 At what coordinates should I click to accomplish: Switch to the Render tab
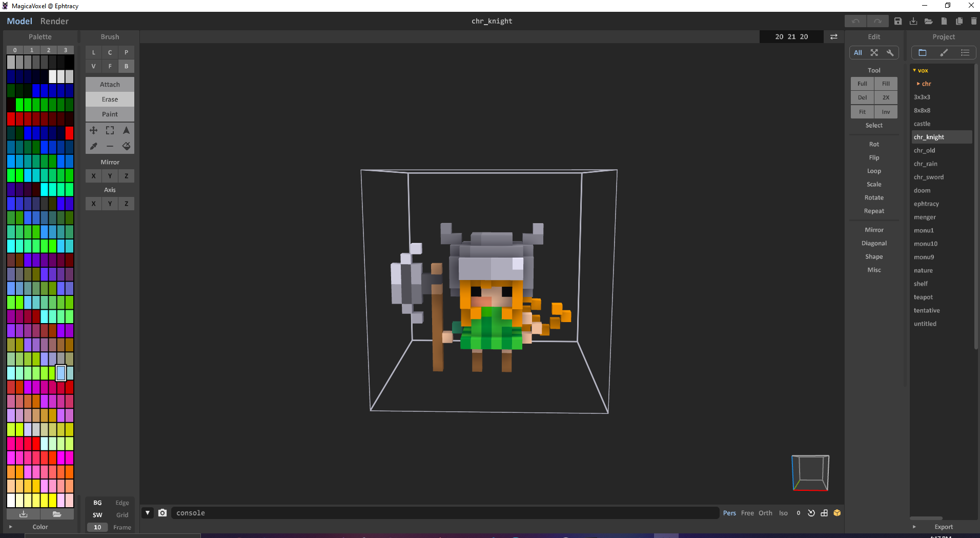[x=54, y=21]
